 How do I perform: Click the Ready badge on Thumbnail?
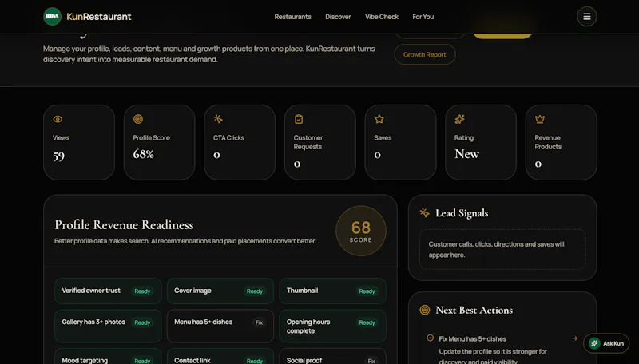[367, 291]
